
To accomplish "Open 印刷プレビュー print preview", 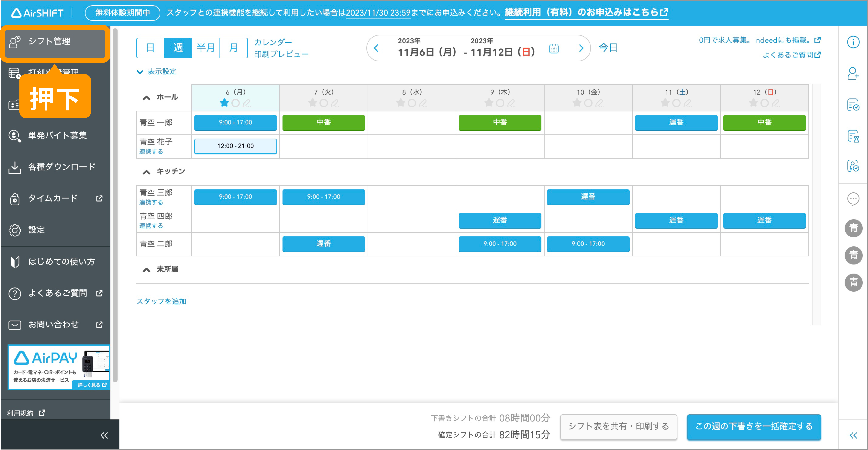I will click(x=281, y=54).
